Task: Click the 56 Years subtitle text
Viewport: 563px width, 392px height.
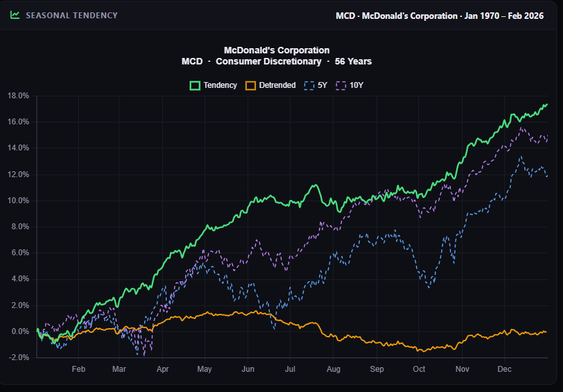Action: (x=352, y=61)
